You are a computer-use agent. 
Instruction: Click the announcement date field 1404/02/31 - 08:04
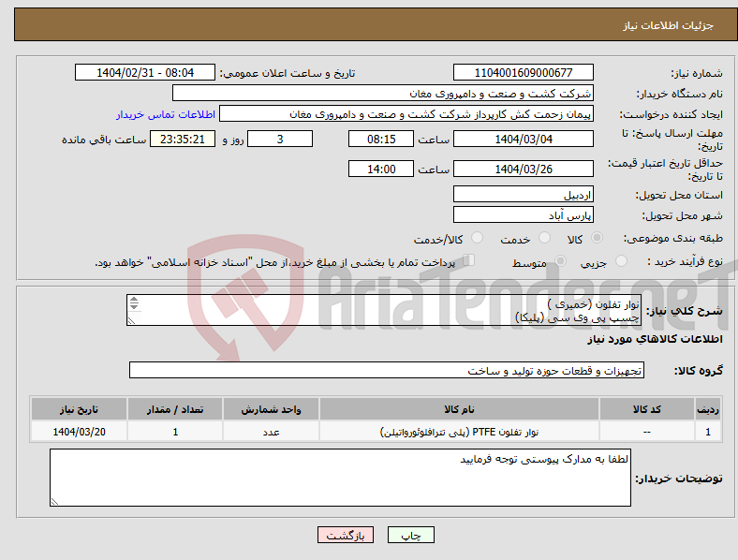145,73
